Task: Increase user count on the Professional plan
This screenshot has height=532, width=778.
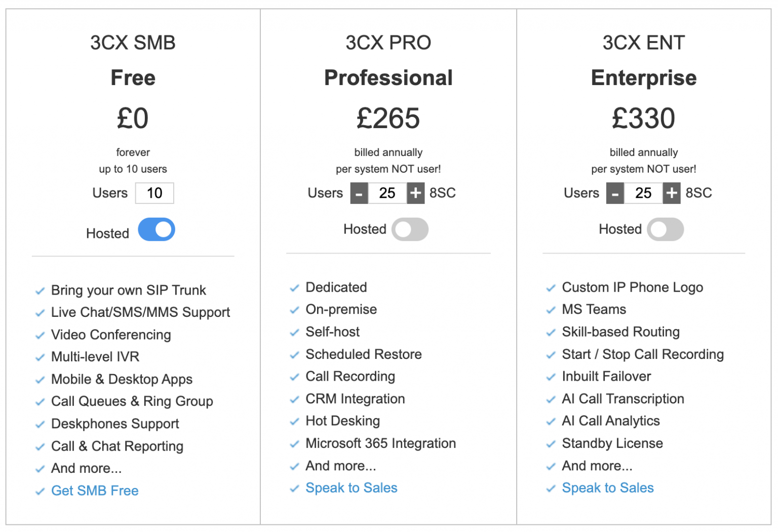Action: pyautogui.click(x=415, y=193)
